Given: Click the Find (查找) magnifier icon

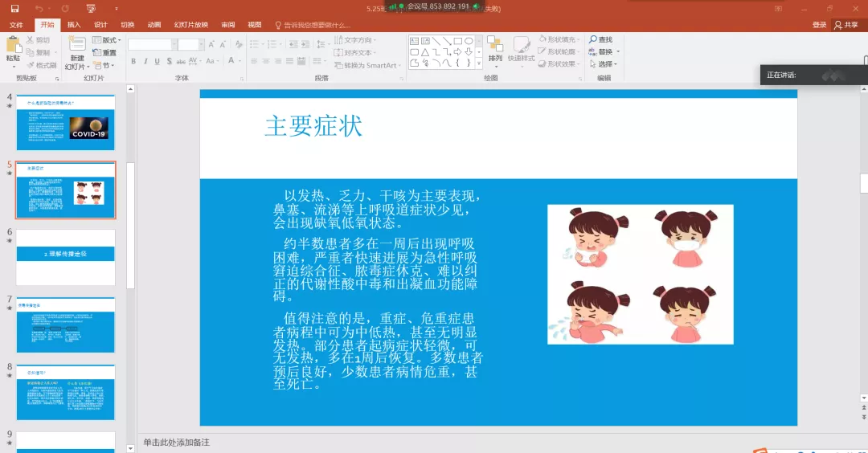Looking at the screenshot, I should tap(593, 39).
